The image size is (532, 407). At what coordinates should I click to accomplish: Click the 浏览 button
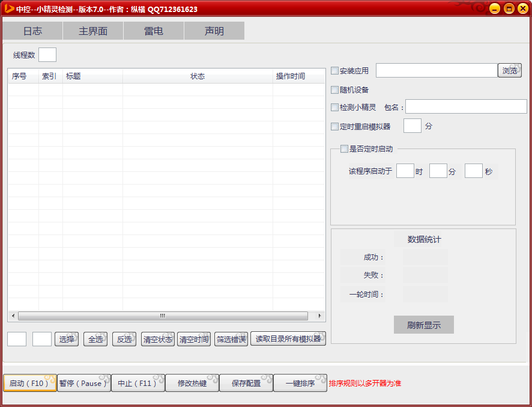coord(510,70)
